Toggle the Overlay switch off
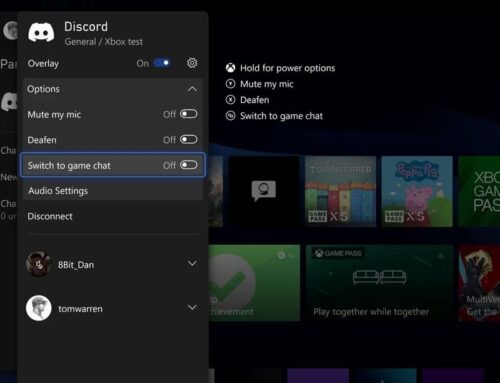This screenshot has height=383, width=500. coord(162,63)
